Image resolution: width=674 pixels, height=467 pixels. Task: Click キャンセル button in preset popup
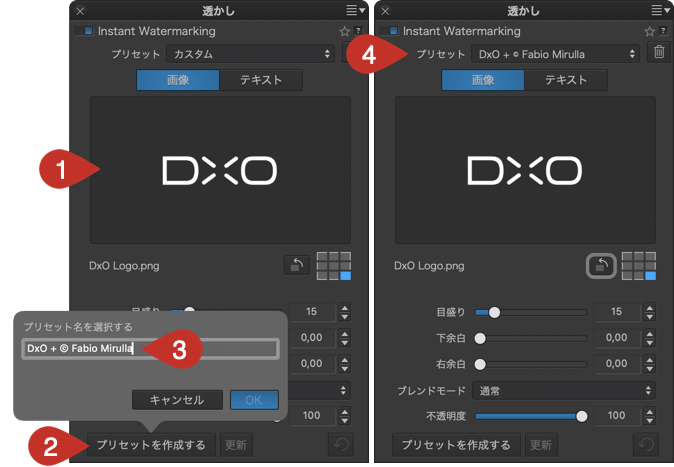click(x=177, y=400)
